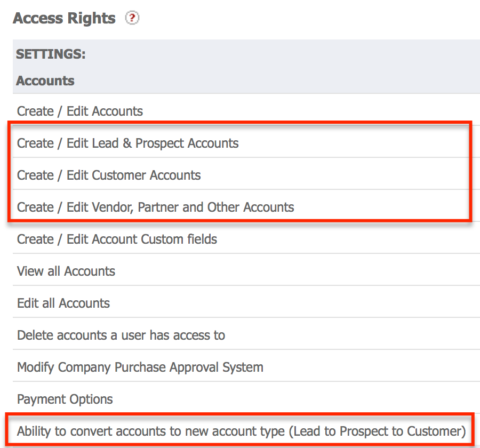The image size is (480, 448).
Task: Collapse the Accounts section header
Action: [x=45, y=81]
